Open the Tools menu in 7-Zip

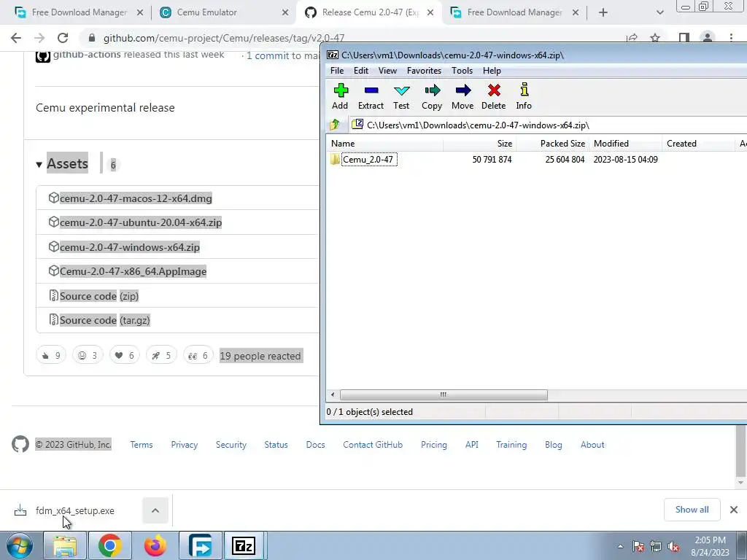462,71
